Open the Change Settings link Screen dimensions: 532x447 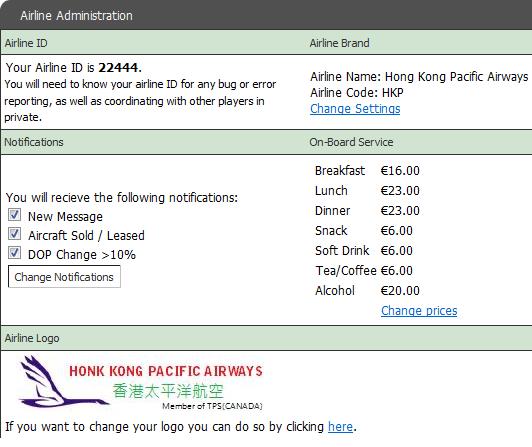coord(355,109)
